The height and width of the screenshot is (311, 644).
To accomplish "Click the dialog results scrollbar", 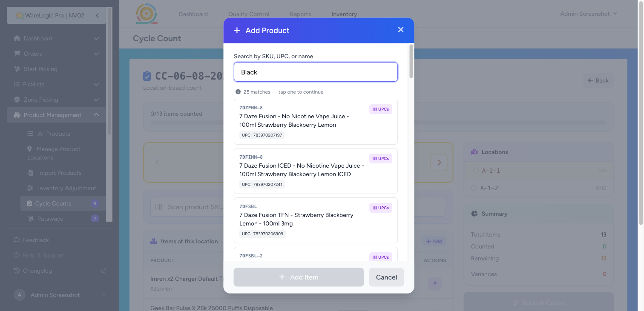I will (411, 61).
